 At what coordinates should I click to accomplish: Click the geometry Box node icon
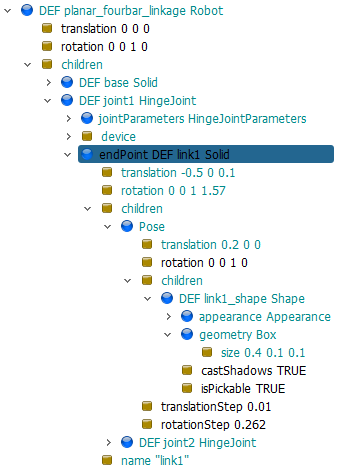187,334
